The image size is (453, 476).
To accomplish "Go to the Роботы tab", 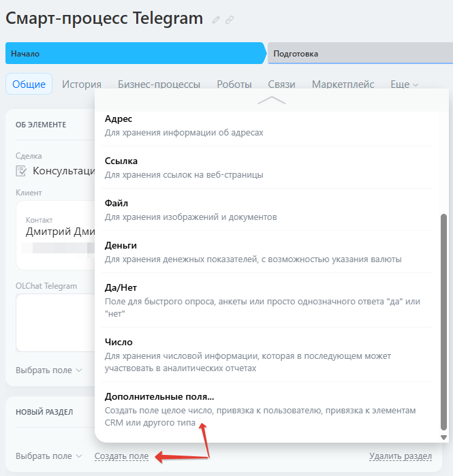I will [x=234, y=84].
